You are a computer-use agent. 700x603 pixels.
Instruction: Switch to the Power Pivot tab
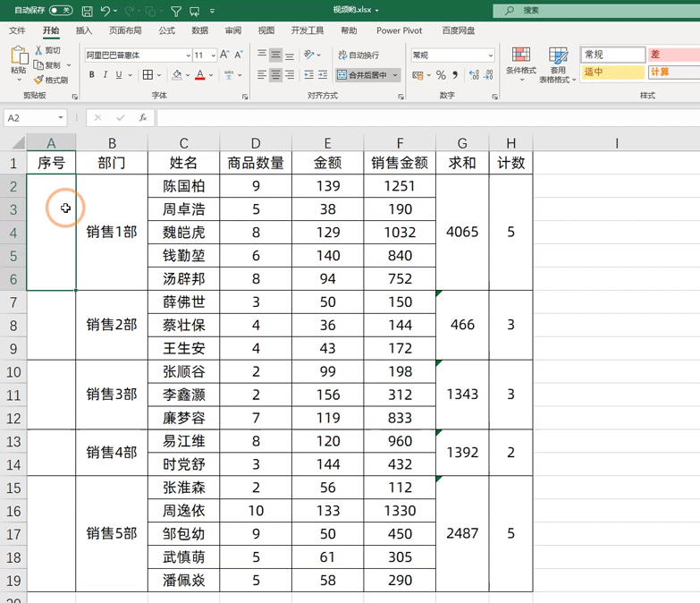coord(399,30)
